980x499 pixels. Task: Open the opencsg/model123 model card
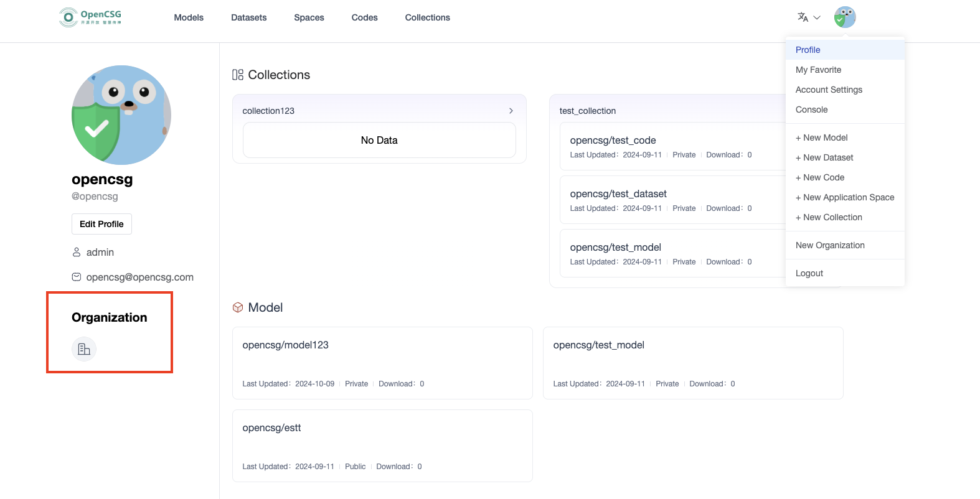point(382,363)
